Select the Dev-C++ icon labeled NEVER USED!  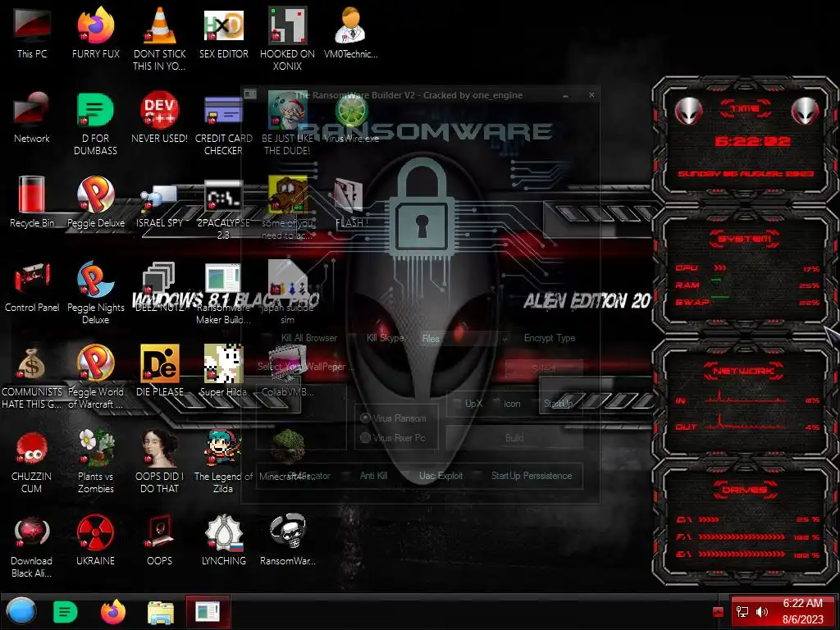coord(160,118)
